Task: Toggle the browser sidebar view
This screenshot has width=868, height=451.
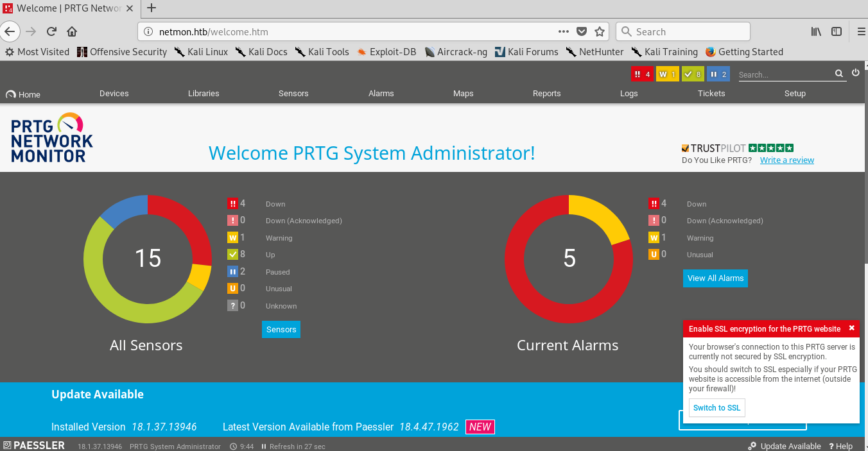Action: click(x=837, y=31)
